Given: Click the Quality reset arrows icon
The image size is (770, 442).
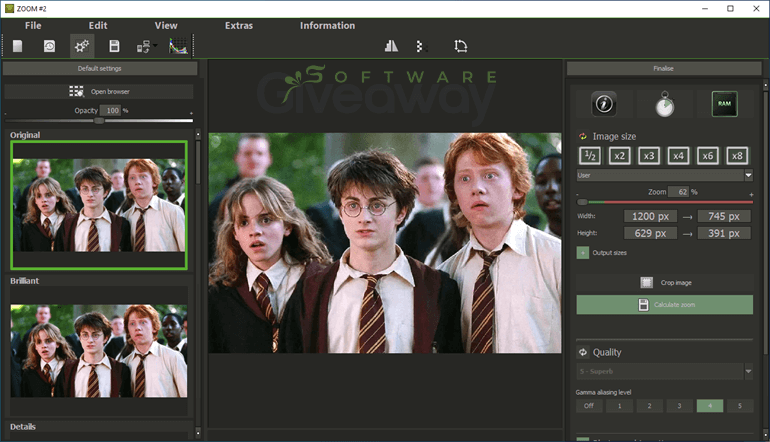Looking at the screenshot, I should click(x=583, y=352).
